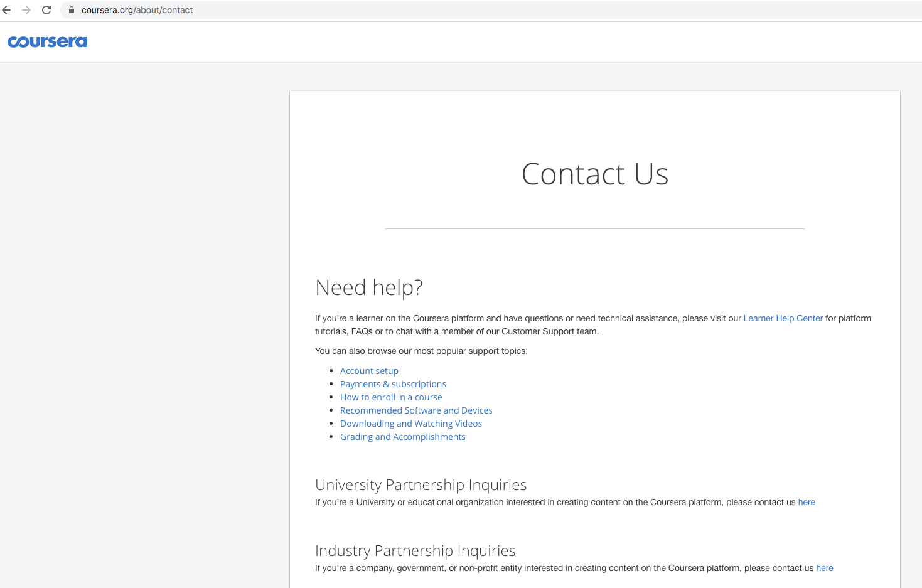Click the 'You can also browse' sentence
Viewport: 922px width, 588px height.
(x=421, y=351)
